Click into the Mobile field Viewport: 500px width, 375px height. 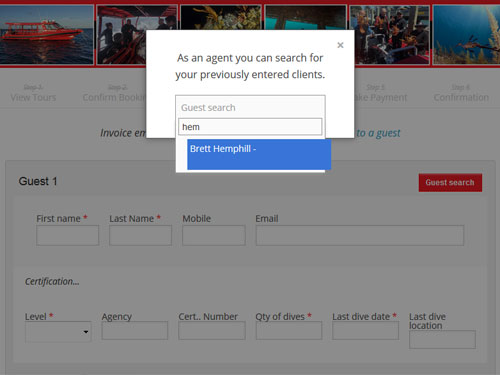[214, 235]
